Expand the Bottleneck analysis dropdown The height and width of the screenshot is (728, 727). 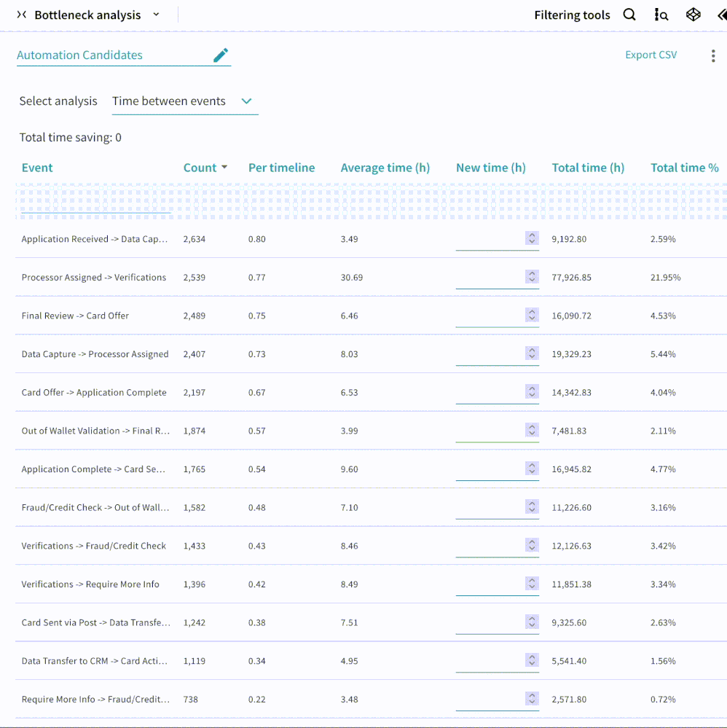[157, 15]
